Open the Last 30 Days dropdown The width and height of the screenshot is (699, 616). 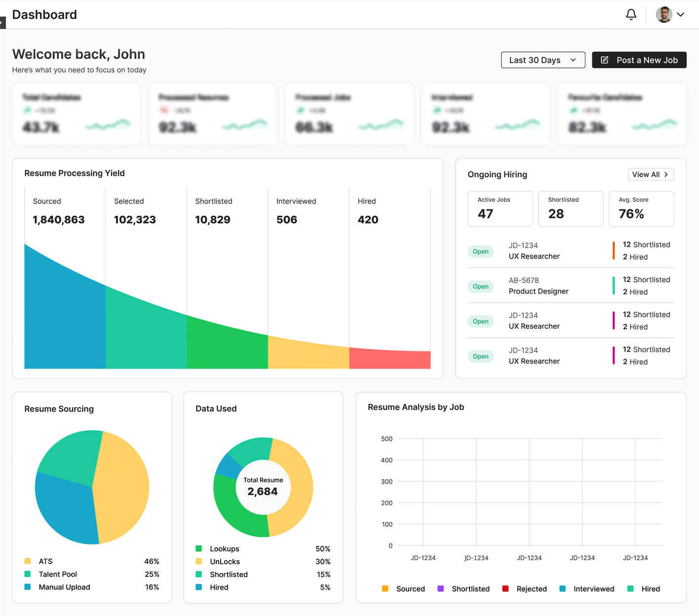click(x=543, y=60)
